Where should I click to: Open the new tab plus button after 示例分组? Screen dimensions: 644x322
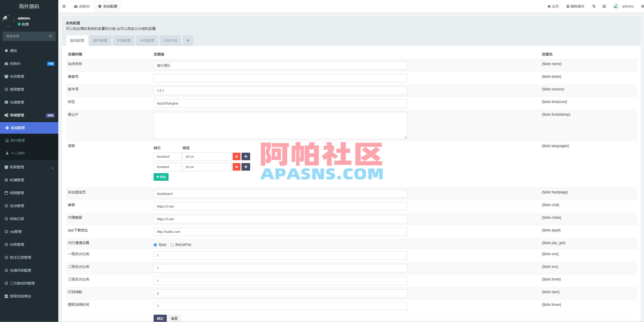click(188, 41)
